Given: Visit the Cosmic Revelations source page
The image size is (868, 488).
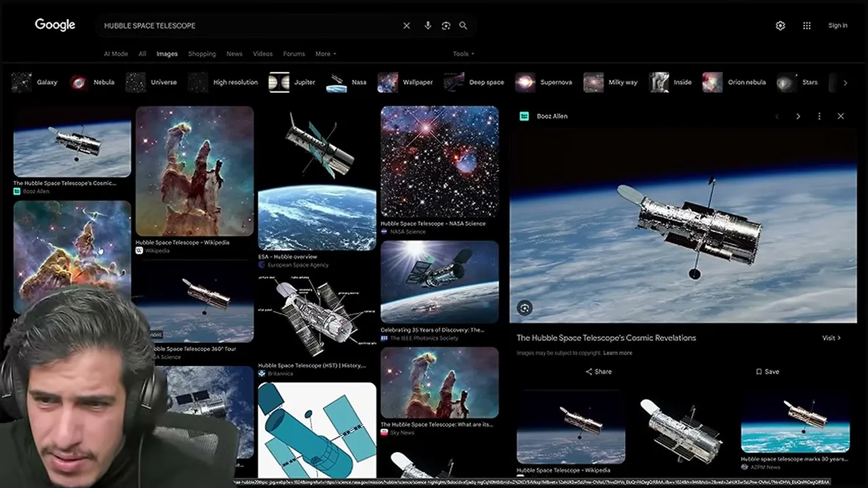Looking at the screenshot, I should click(x=831, y=338).
